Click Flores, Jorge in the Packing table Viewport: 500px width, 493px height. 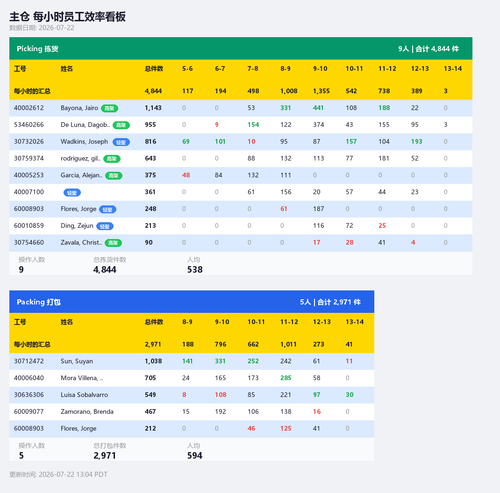78,429
